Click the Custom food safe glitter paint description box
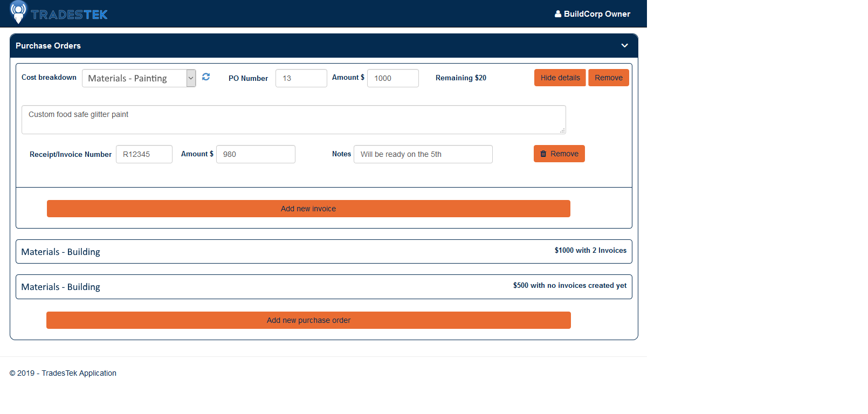 click(293, 120)
